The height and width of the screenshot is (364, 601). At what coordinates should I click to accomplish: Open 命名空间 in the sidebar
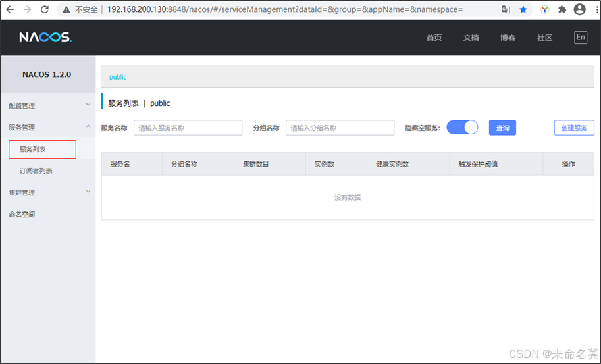[22, 214]
